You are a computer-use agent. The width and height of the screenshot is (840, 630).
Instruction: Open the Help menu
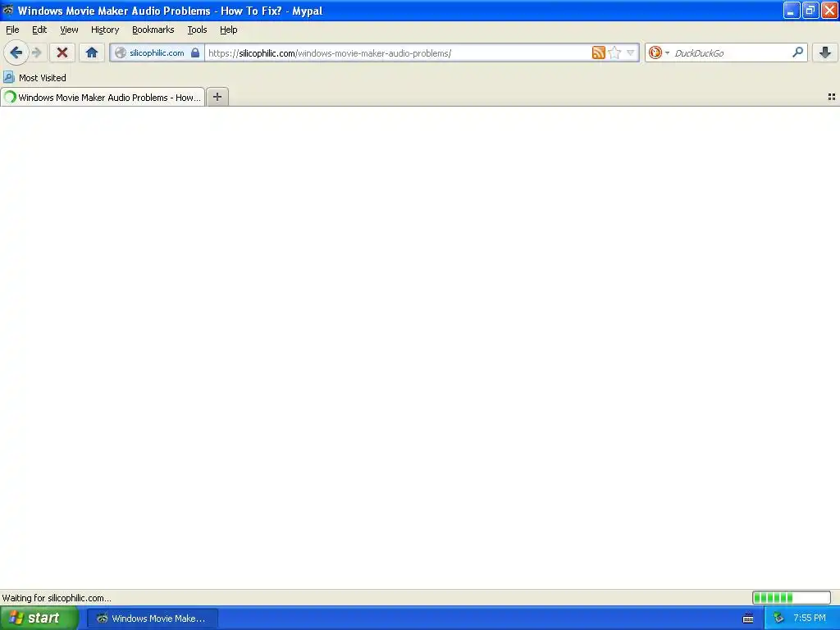[x=229, y=30]
